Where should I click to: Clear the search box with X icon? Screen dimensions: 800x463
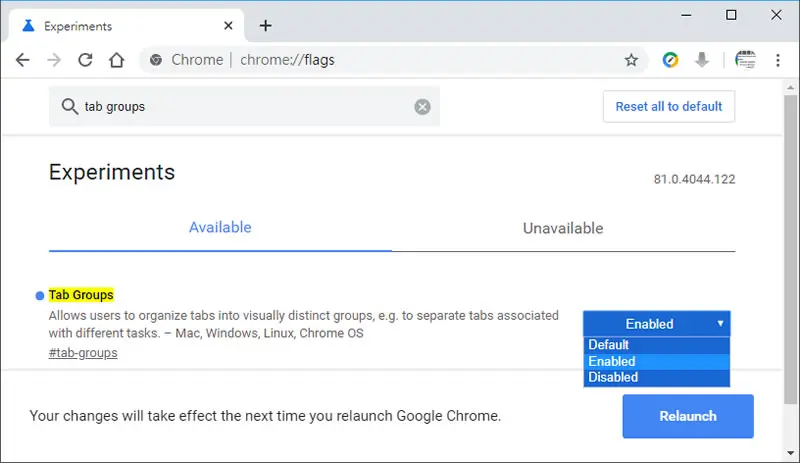[x=422, y=107]
